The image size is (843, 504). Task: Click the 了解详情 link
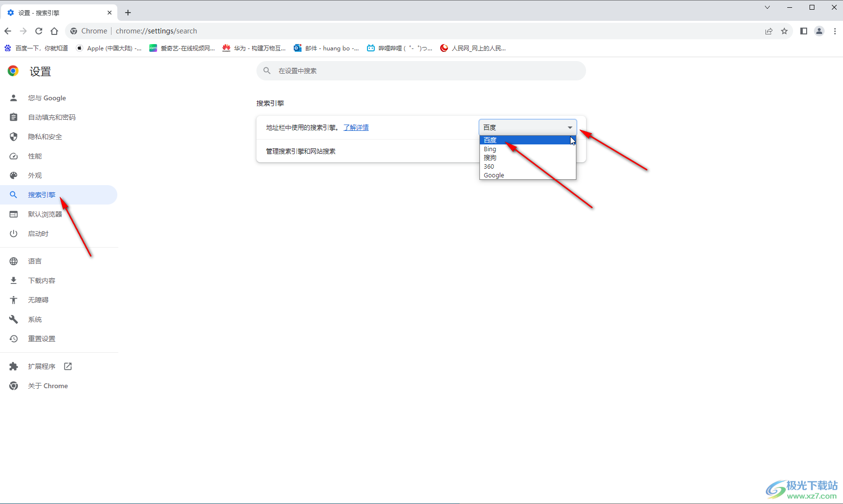(356, 127)
